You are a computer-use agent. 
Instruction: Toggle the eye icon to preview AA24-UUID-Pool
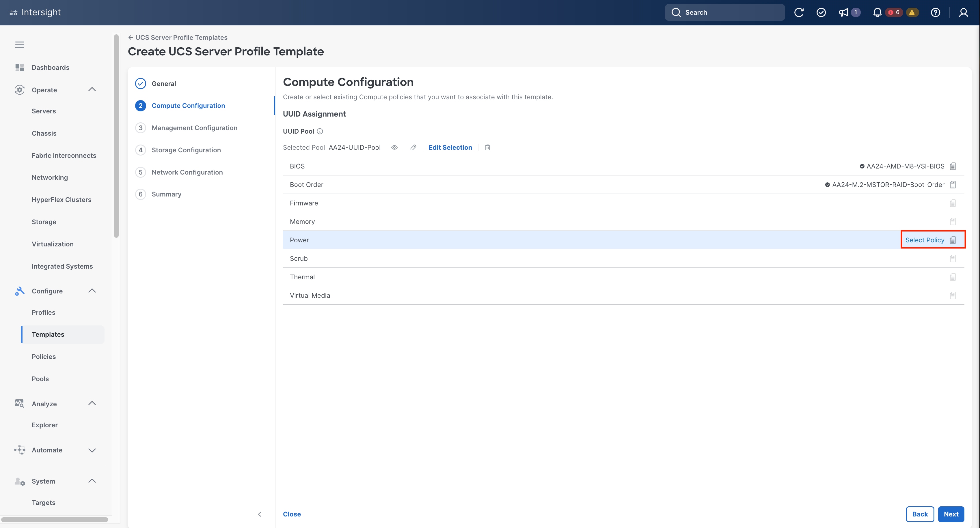click(394, 147)
